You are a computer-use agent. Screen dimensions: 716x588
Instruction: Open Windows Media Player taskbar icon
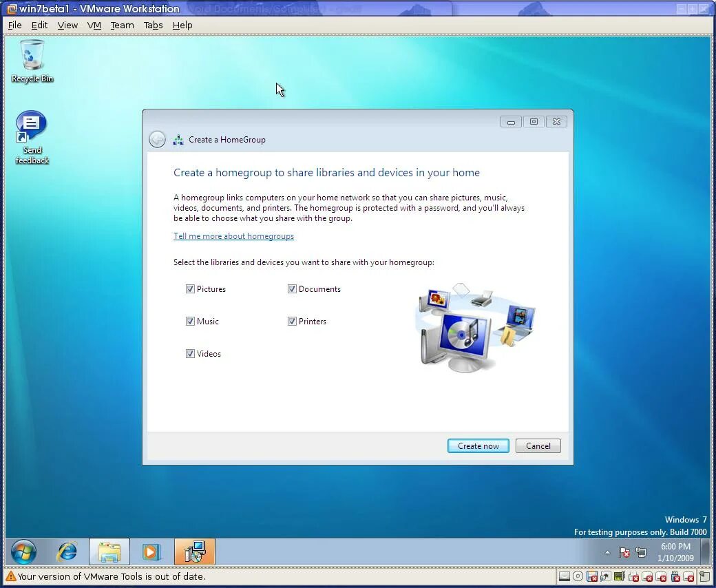point(151,552)
